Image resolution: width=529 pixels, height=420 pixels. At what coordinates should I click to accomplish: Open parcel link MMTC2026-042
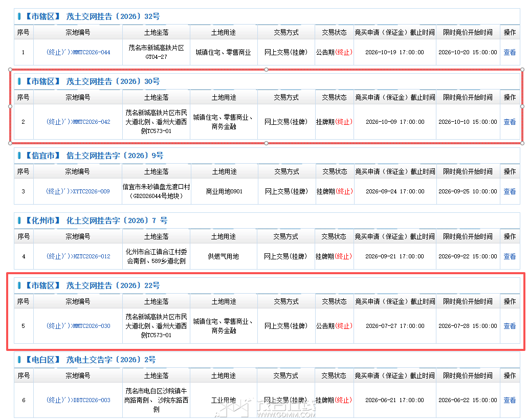coord(78,122)
